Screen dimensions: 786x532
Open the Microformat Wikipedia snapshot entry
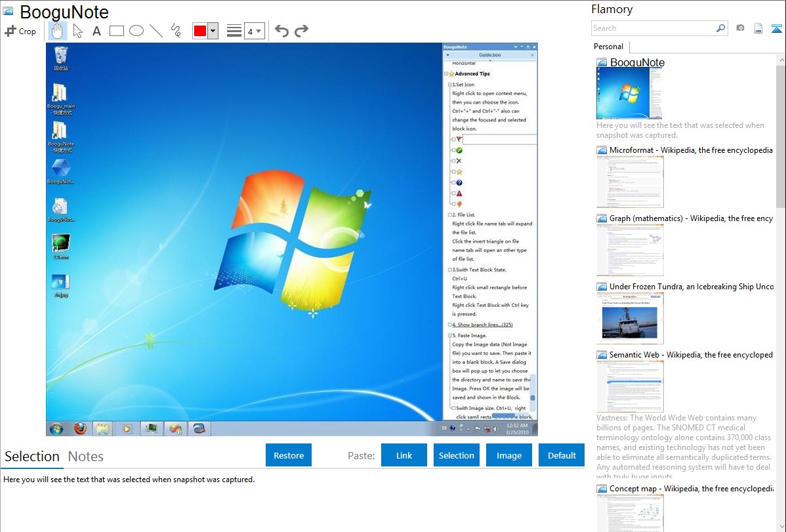tap(691, 150)
